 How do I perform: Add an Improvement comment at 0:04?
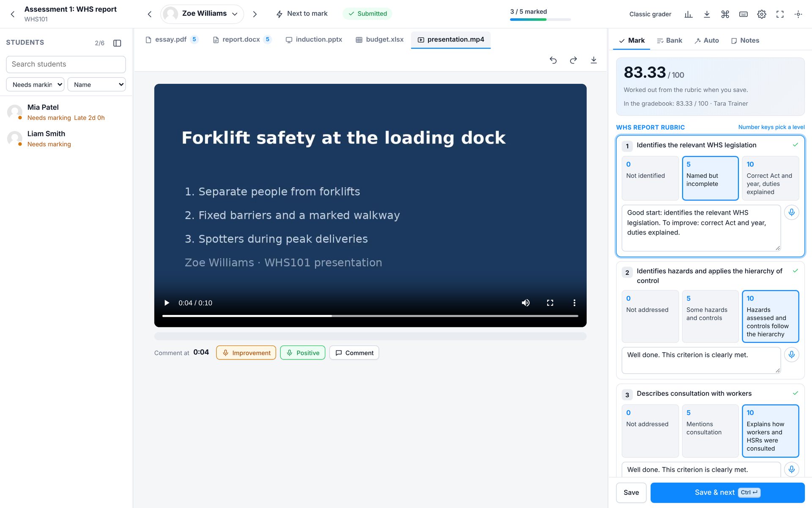246,353
